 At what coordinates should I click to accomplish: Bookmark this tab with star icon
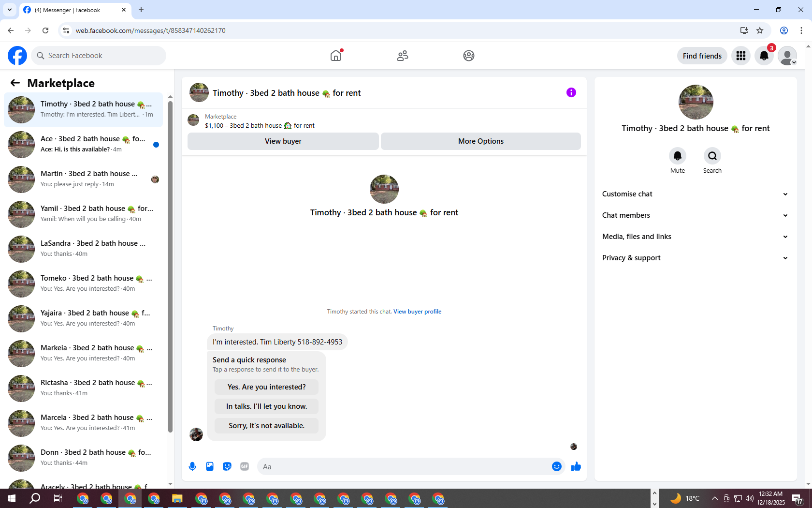[x=760, y=30]
